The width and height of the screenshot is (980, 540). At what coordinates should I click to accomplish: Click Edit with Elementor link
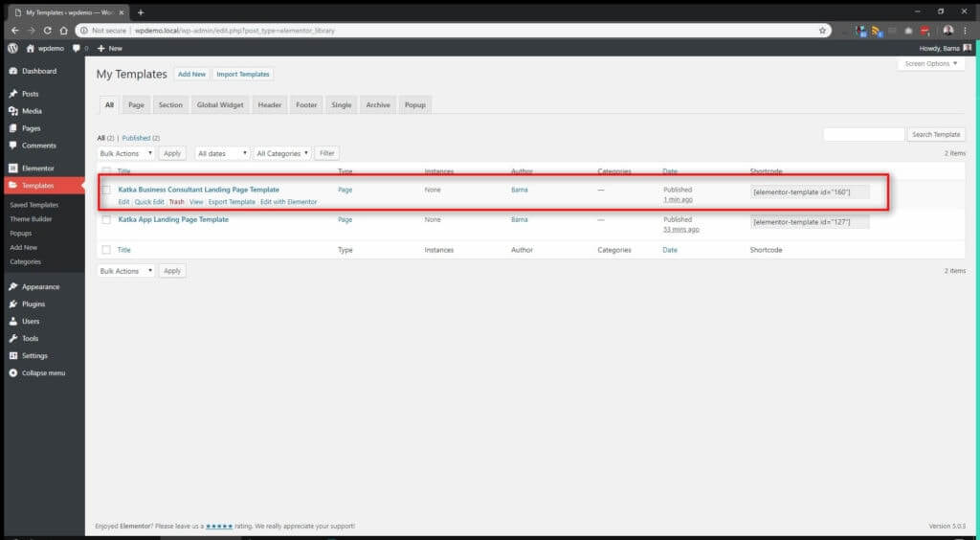tap(288, 202)
